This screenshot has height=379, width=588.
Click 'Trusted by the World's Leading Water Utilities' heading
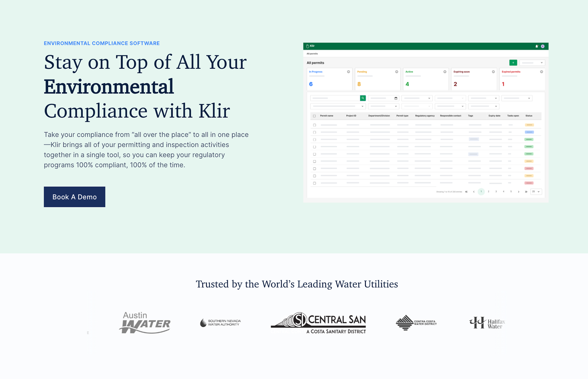pyautogui.click(x=297, y=284)
